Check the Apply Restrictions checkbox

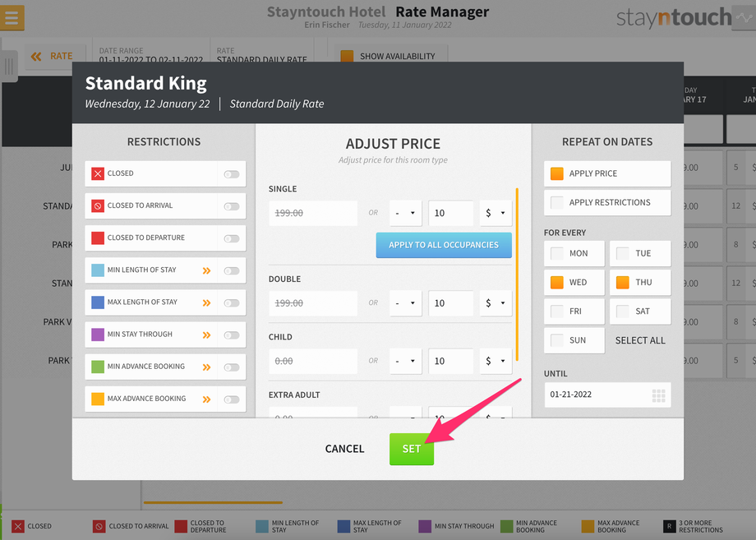[x=557, y=202]
